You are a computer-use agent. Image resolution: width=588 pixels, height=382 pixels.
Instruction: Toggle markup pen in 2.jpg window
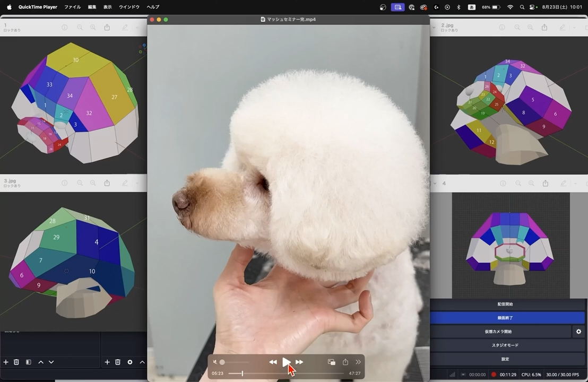(x=563, y=28)
